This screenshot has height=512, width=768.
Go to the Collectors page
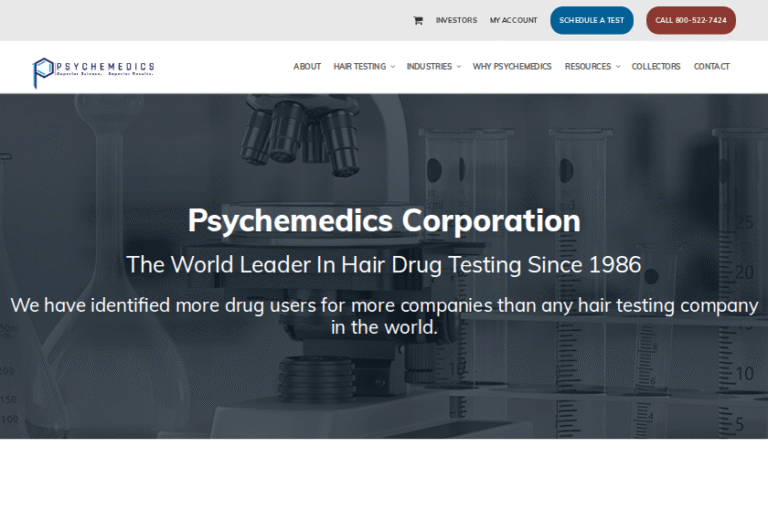click(x=656, y=67)
